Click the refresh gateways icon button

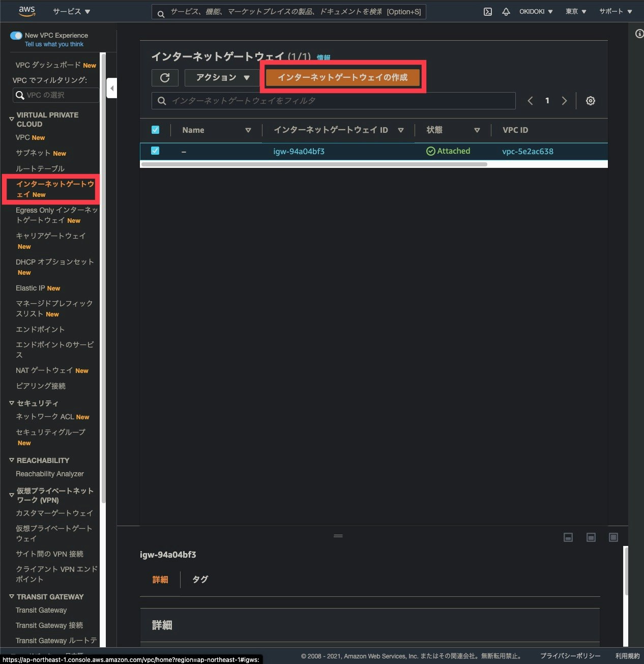(165, 77)
